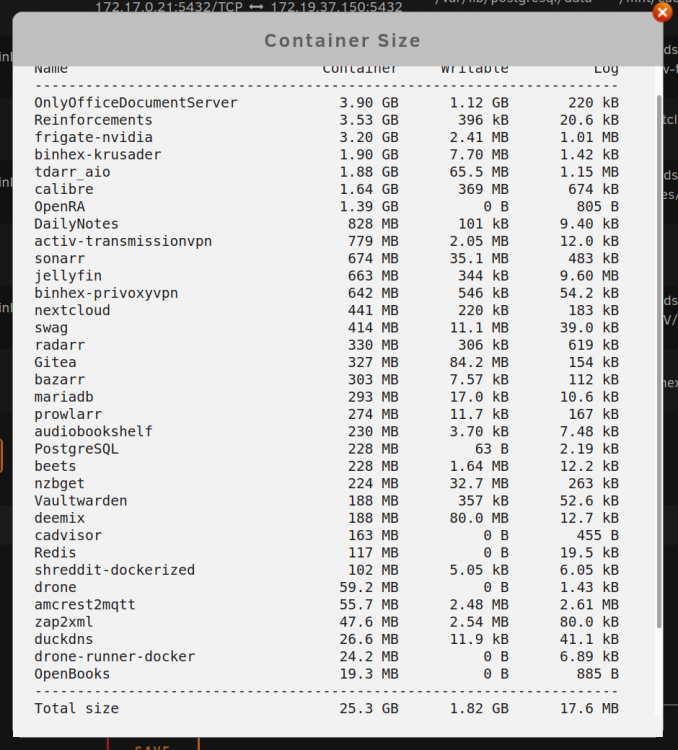Select binhex-krusader in the list

click(x=98, y=154)
